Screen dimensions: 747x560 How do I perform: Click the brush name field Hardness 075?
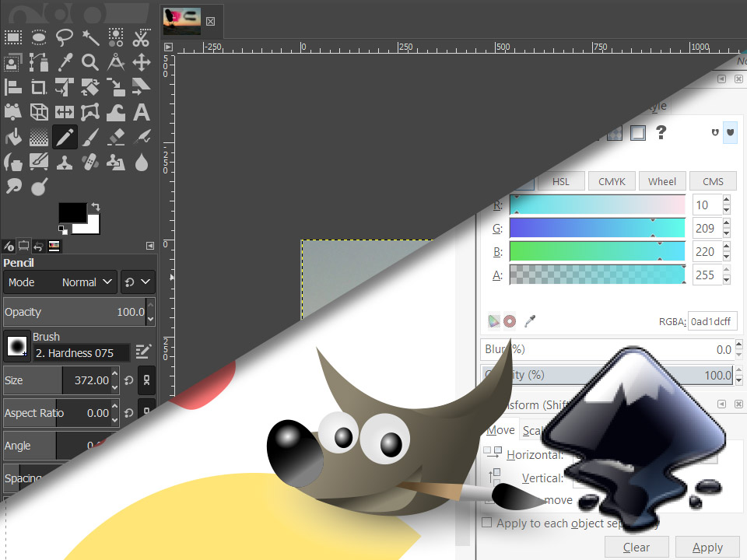(x=81, y=353)
